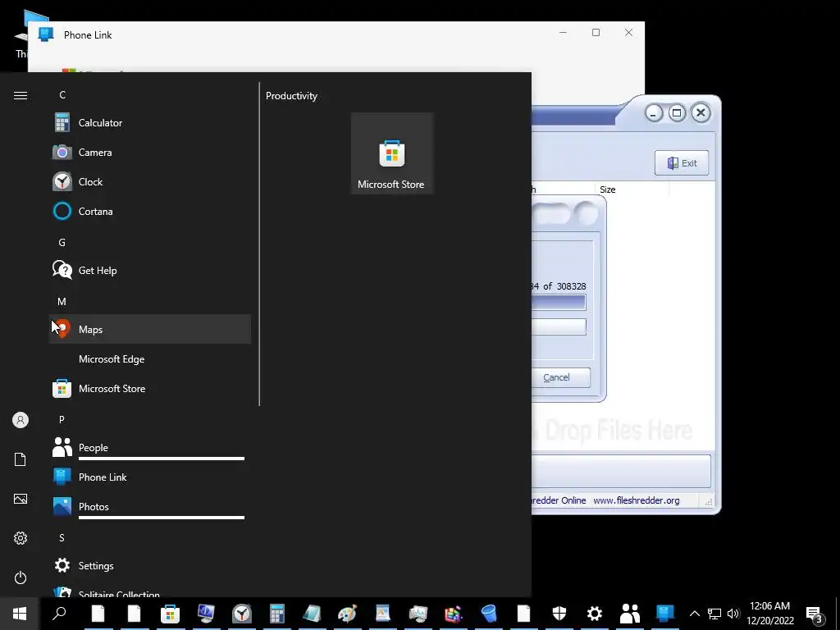
Task: Open Microsoft Edge from the app list
Action: tap(149, 359)
